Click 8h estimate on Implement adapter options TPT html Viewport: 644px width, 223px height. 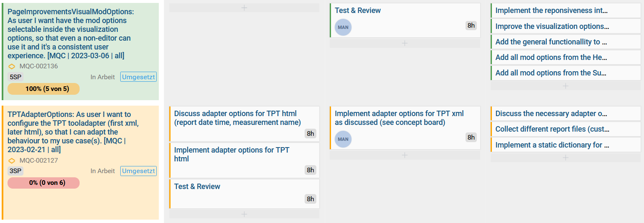pyautogui.click(x=310, y=170)
